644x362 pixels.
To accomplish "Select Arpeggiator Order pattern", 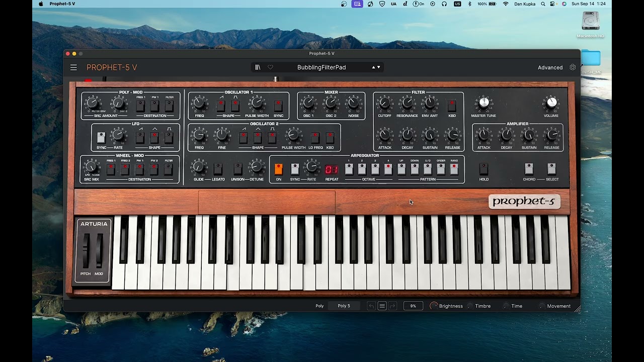I will tap(441, 169).
